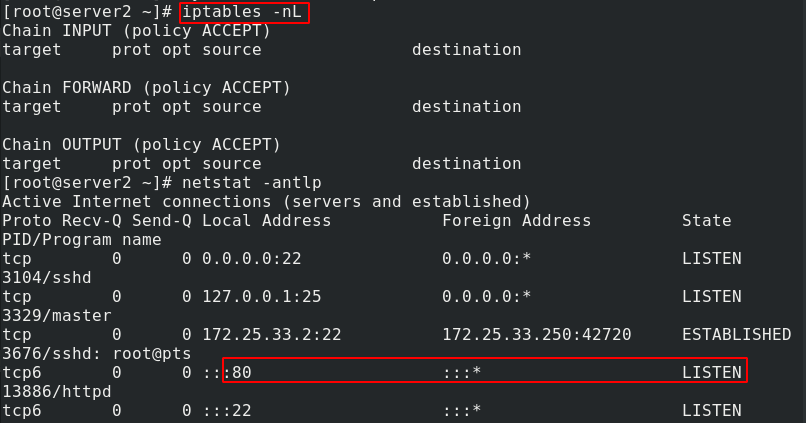This screenshot has height=423, width=806.
Task: Click the ESTABLISHED state text
Action: [737, 335]
